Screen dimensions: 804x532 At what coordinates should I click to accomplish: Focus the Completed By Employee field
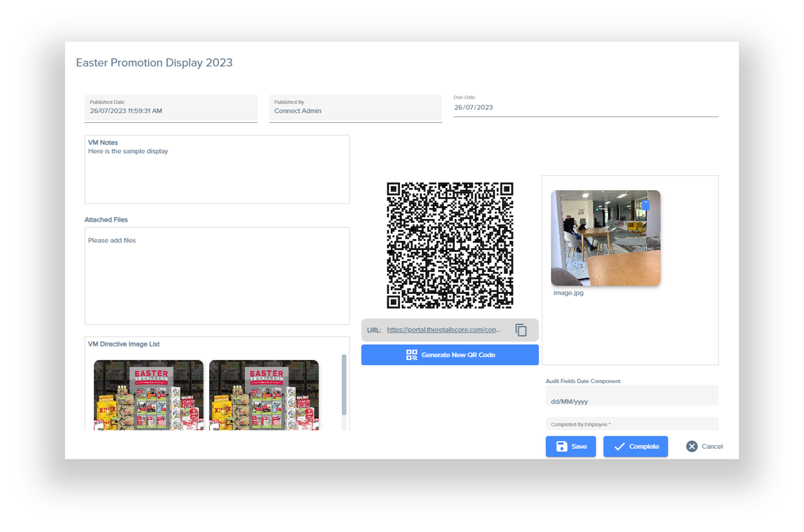[631, 424]
